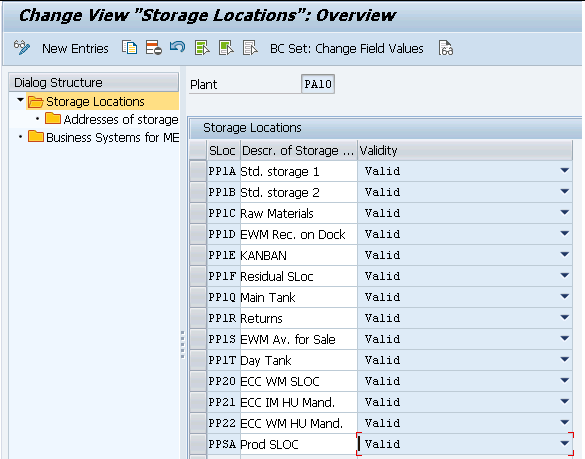Select the row marker for PP1Q Main Tank
Viewport: 585px width, 459px height.
click(198, 297)
